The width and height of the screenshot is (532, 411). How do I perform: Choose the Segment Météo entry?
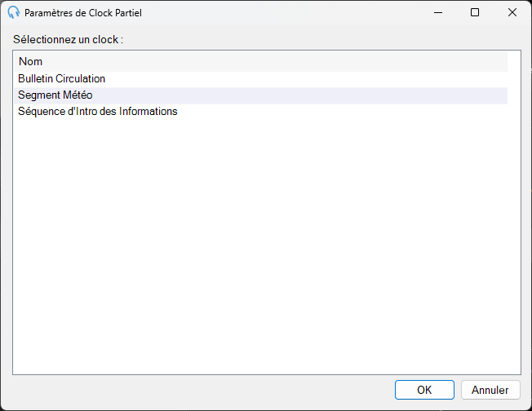(x=260, y=95)
